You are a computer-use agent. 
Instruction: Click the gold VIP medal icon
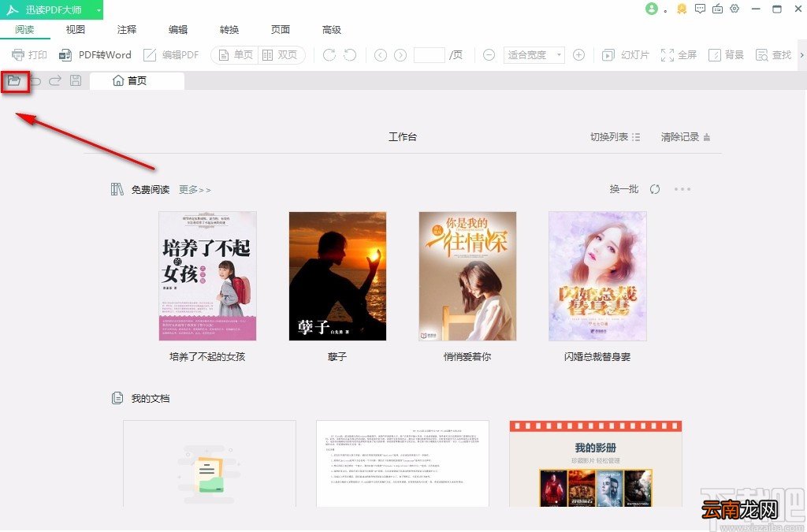[682, 9]
